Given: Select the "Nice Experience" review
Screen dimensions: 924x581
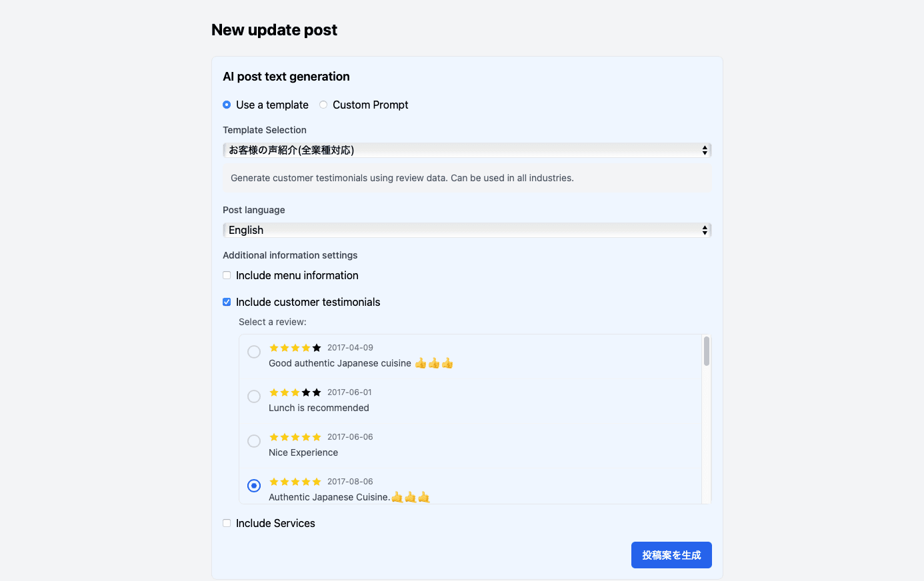Looking at the screenshot, I should pos(253,440).
